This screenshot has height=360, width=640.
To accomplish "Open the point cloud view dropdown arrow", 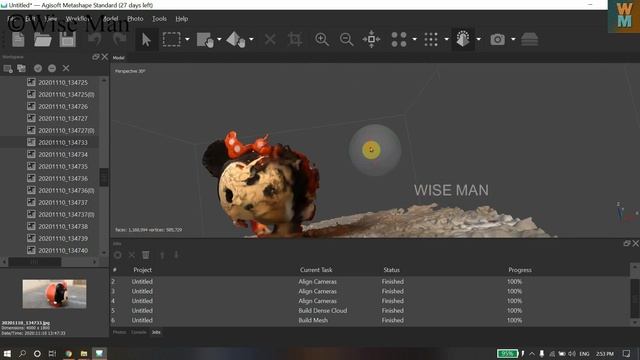I will (414, 40).
